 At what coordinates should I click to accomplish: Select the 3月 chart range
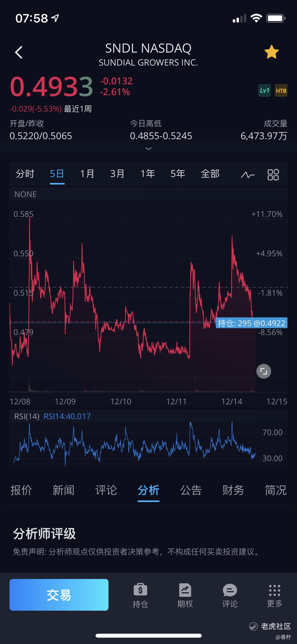click(117, 174)
